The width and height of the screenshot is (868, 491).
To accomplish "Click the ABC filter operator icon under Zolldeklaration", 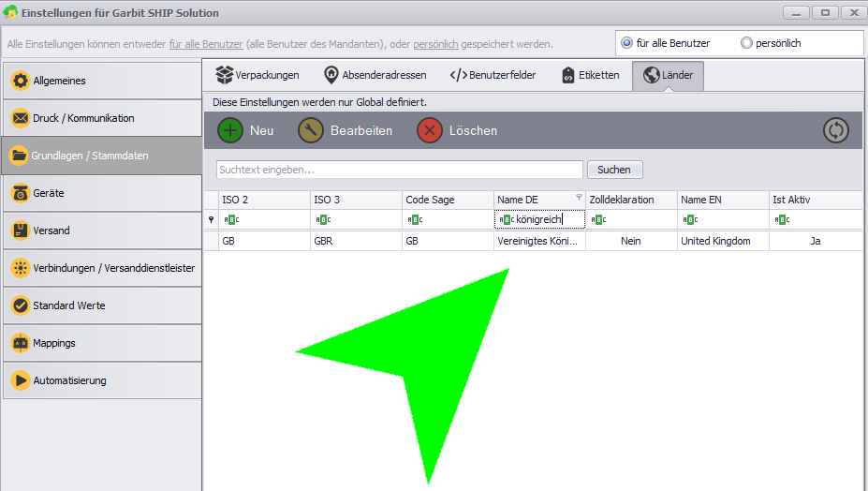I will click(598, 220).
